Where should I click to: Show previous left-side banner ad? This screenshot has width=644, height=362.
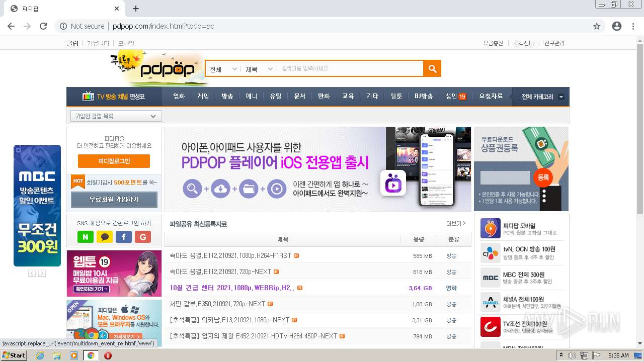[32, 273]
